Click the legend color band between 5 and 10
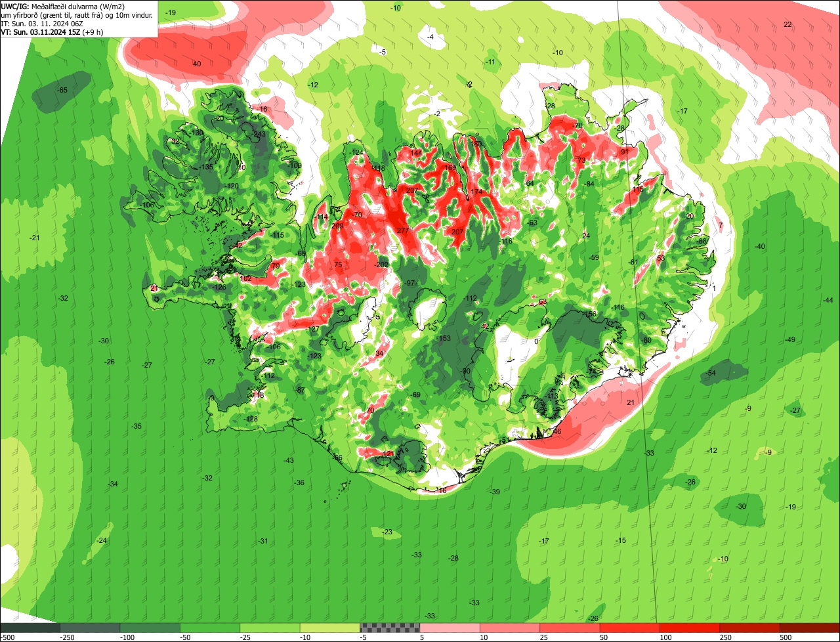Viewport: 840px width, 642px height. pyautogui.click(x=450, y=628)
